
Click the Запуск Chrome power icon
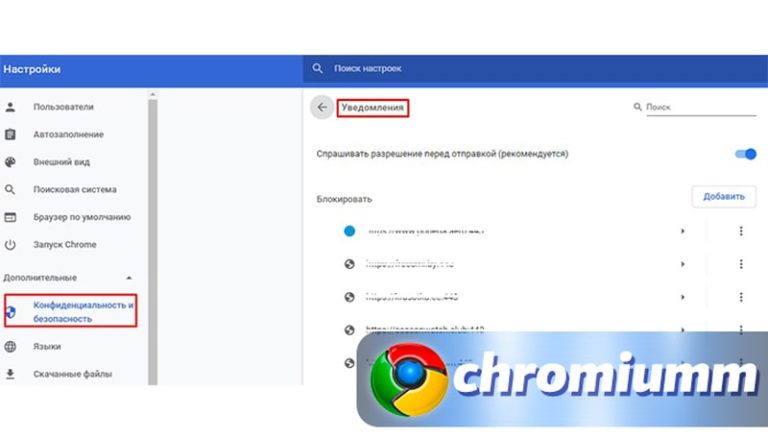coord(10,244)
